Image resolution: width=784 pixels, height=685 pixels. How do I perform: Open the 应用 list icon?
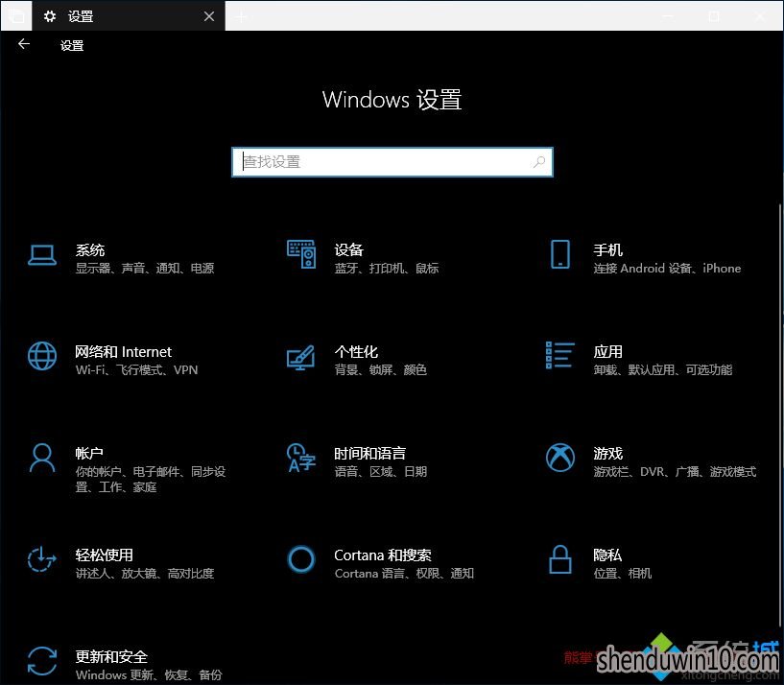click(x=560, y=356)
